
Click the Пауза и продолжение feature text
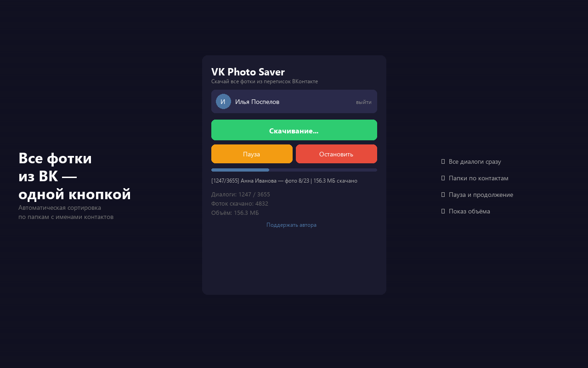tap(481, 195)
